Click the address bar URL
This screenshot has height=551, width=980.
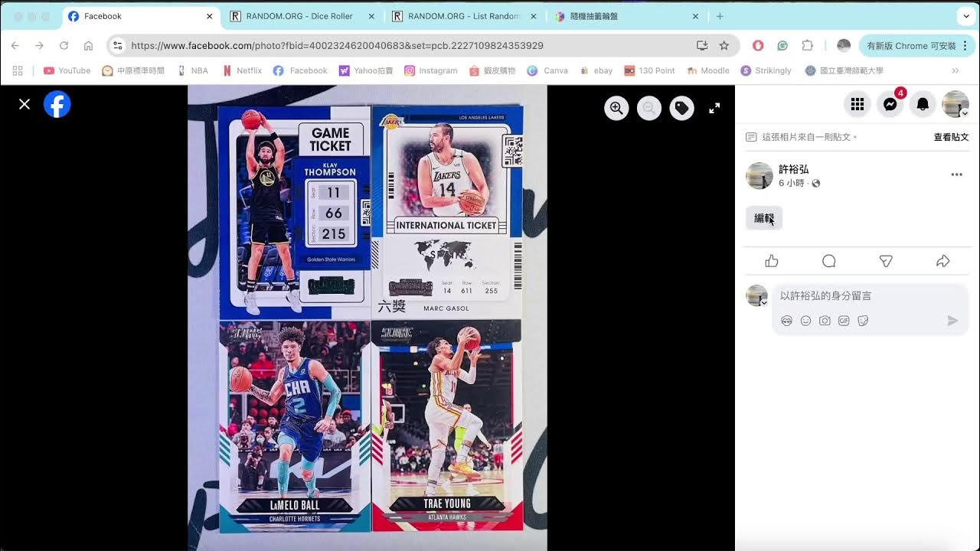click(x=337, y=46)
